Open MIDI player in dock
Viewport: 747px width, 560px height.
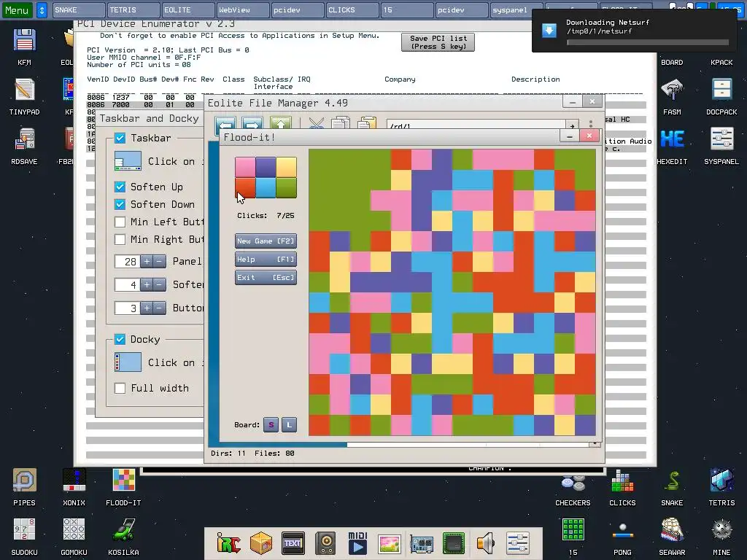[357, 542]
